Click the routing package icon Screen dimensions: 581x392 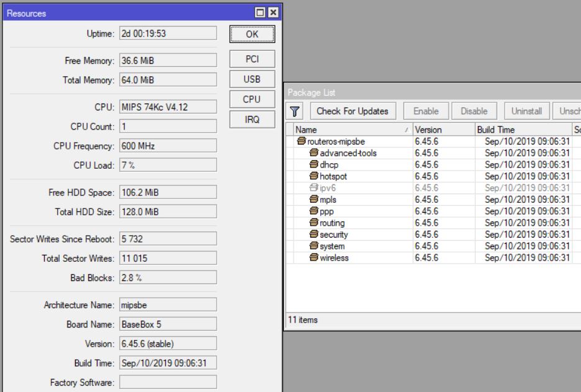[314, 223]
